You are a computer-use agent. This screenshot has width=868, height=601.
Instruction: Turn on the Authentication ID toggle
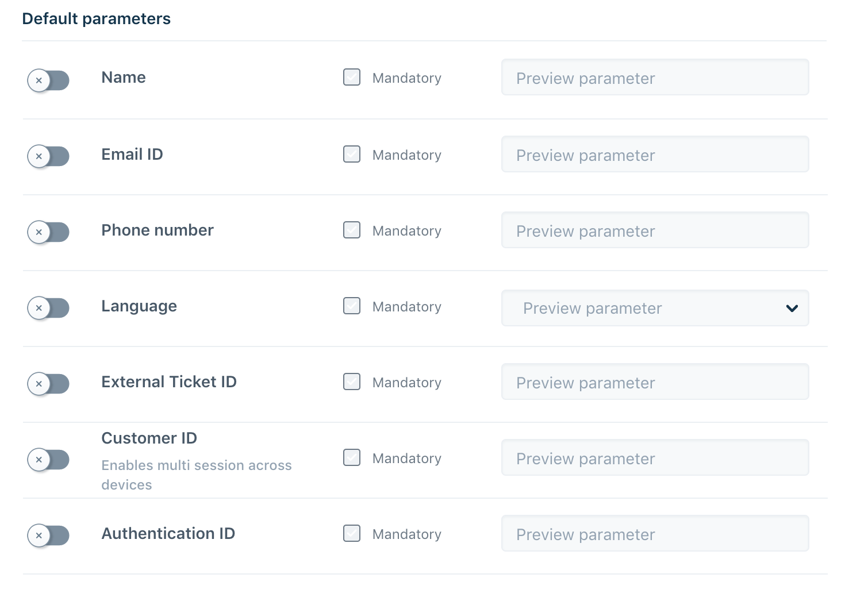(48, 535)
